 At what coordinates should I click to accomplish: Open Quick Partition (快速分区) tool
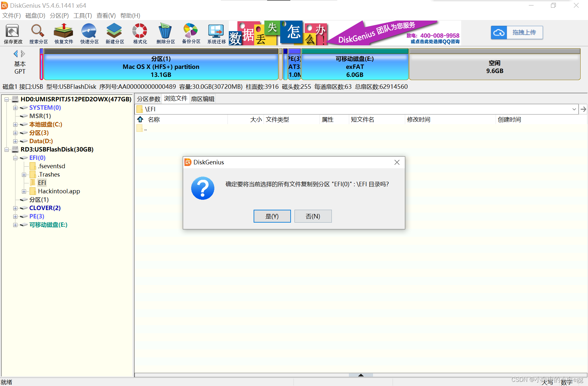pos(89,33)
